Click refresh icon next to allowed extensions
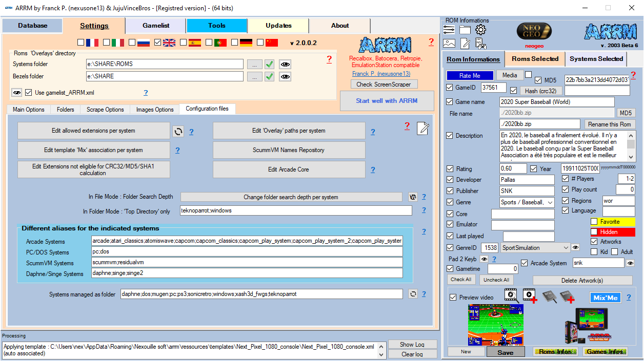 click(x=178, y=131)
